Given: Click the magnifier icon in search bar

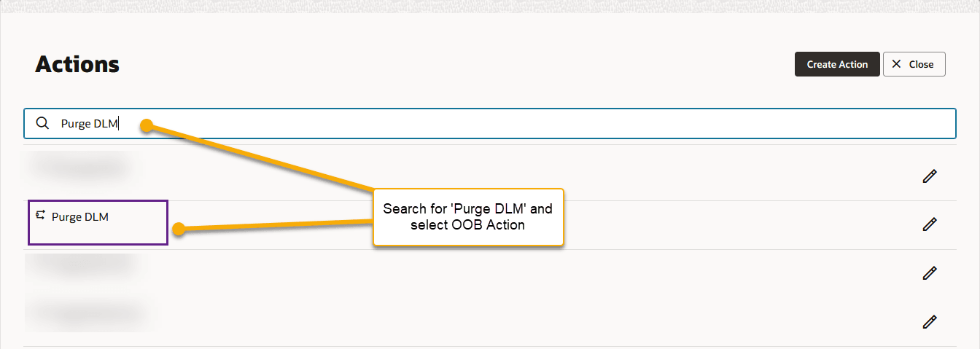Looking at the screenshot, I should (43, 124).
